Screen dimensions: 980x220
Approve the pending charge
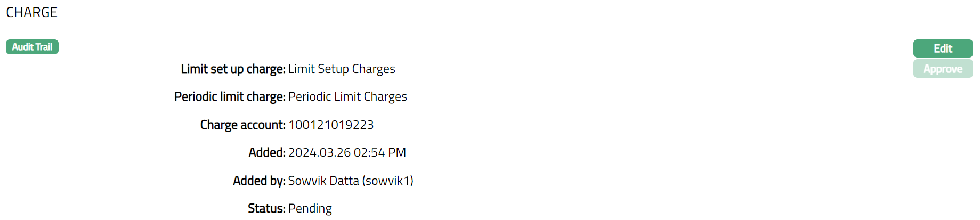click(943, 69)
